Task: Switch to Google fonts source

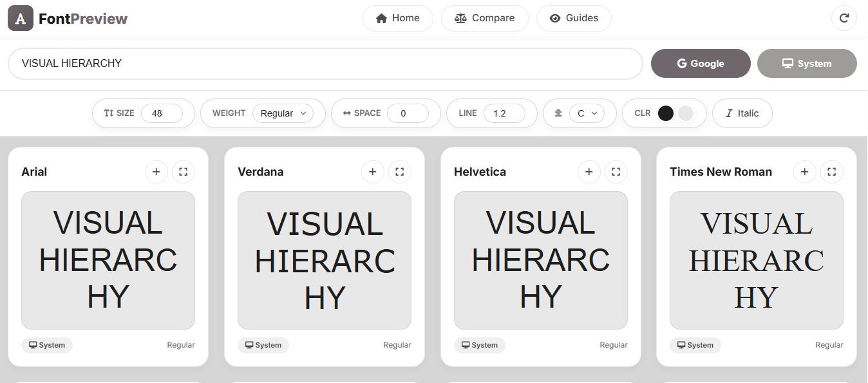Action: pyautogui.click(x=701, y=63)
